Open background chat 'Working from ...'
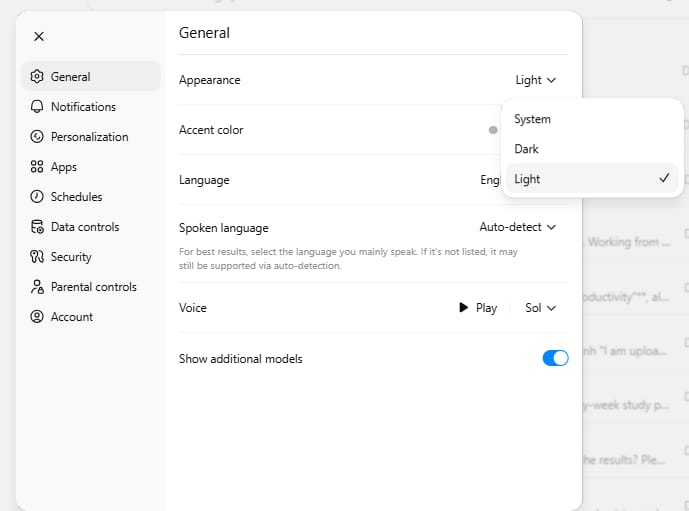This screenshot has height=511, width=689. tap(628, 242)
